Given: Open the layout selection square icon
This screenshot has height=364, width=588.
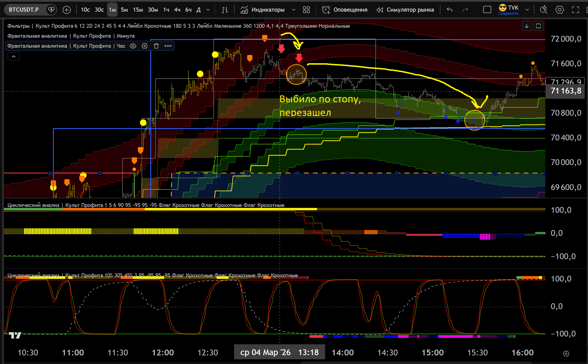Looking at the screenshot, I should tap(487, 10).
